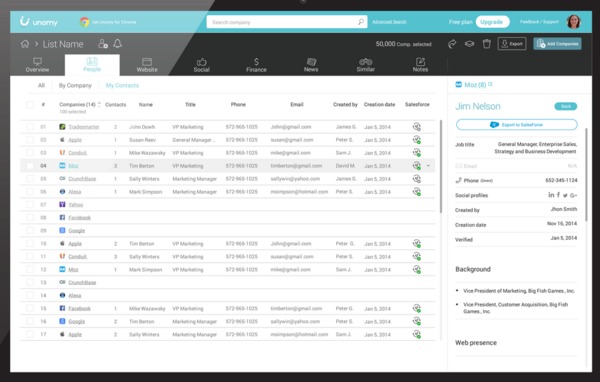The image size is (600, 382).
Task: Check the box for row 07 Yahoo
Action: (30, 204)
